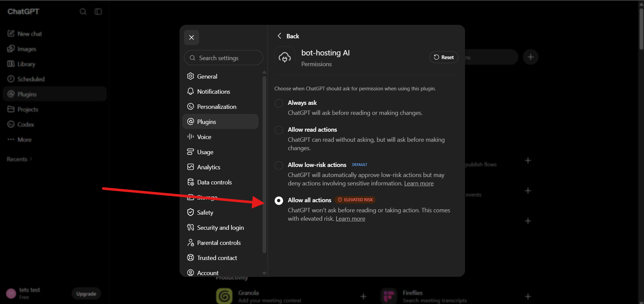
Task: Open Voice settings
Action: [x=220, y=137]
